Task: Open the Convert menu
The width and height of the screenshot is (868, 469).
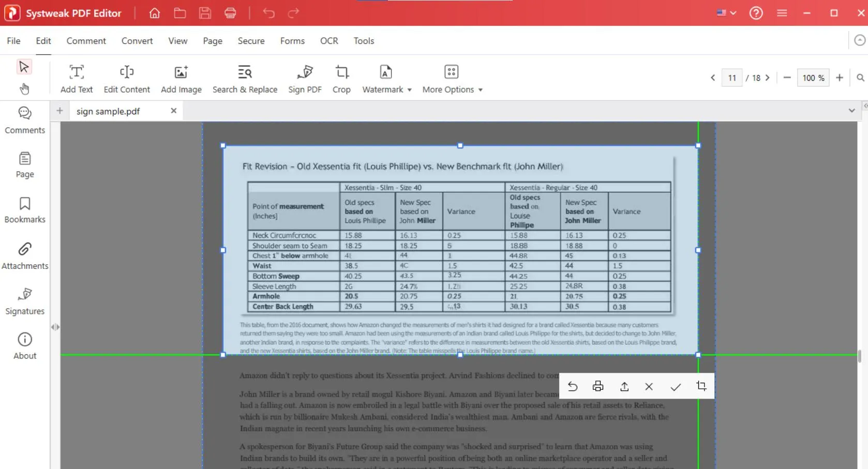Action: click(137, 41)
